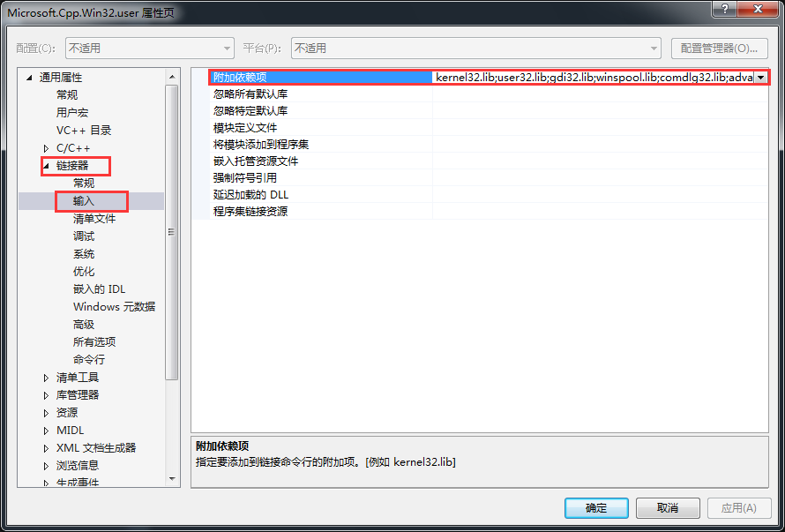Expand the 库管理器 node arrow

(x=47, y=395)
